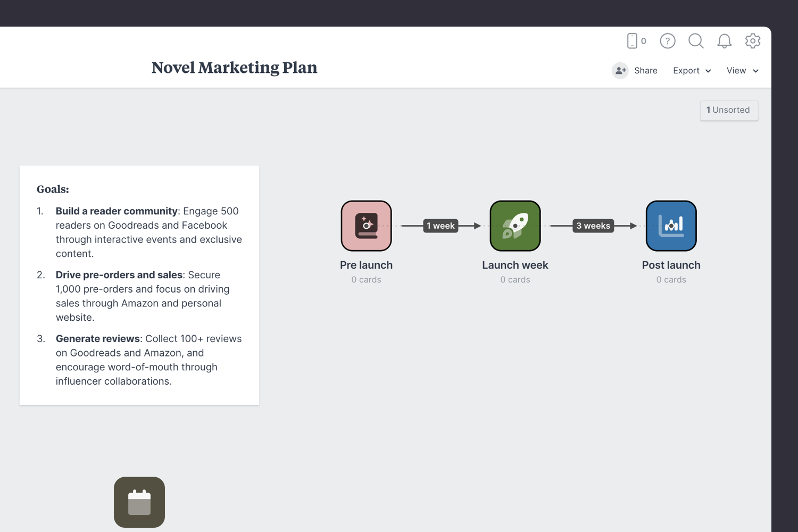Select the Novel Marketing Plan title
The height and width of the screenshot is (532, 798).
pos(234,68)
